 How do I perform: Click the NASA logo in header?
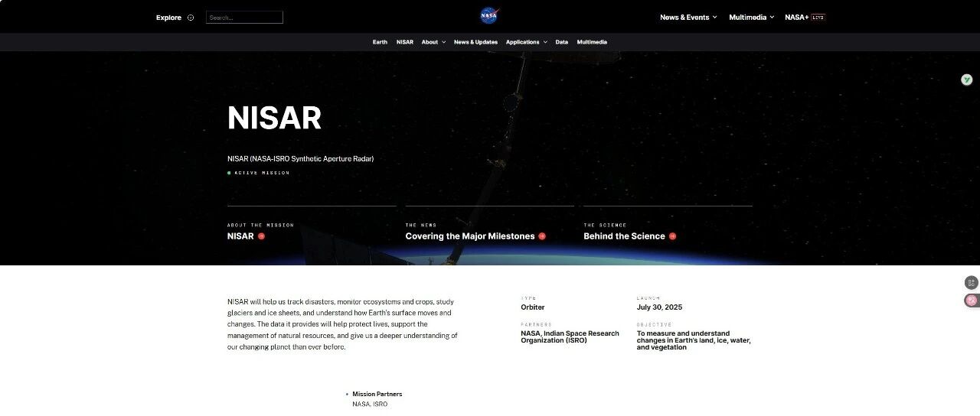pos(489,15)
